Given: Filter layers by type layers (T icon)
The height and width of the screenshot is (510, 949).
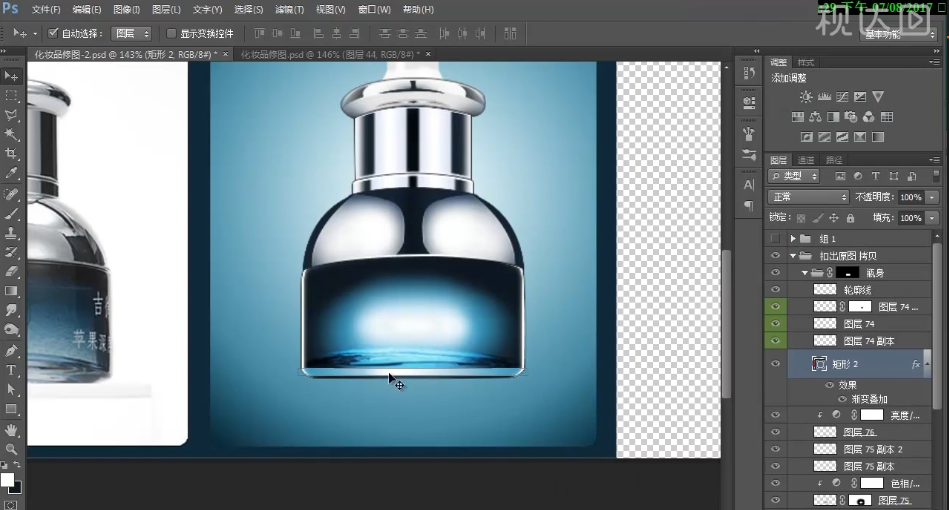Looking at the screenshot, I should tap(876, 176).
